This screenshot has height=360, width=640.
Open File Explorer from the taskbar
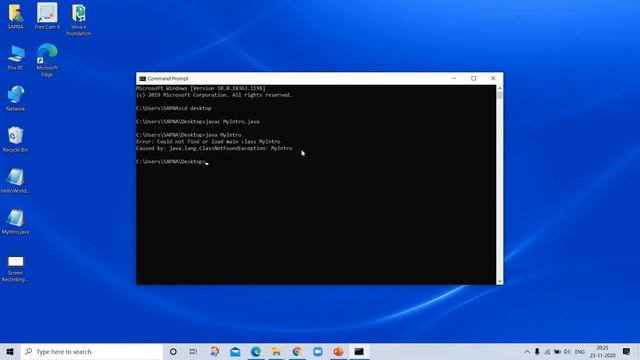[x=276, y=351]
